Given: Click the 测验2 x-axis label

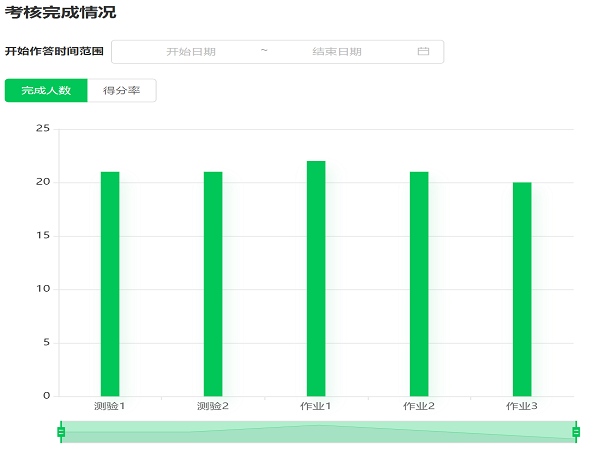Looking at the screenshot, I should coord(213,406).
